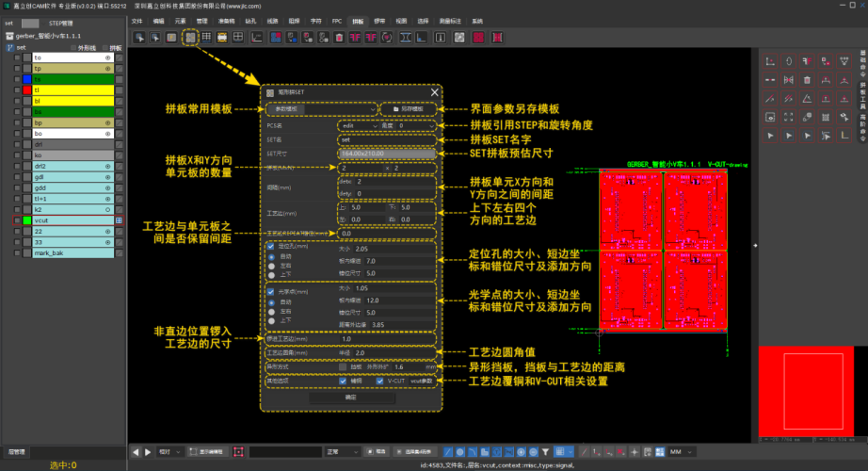Open the 编辑 menu
This screenshot has width=868, height=471.
[x=159, y=21]
